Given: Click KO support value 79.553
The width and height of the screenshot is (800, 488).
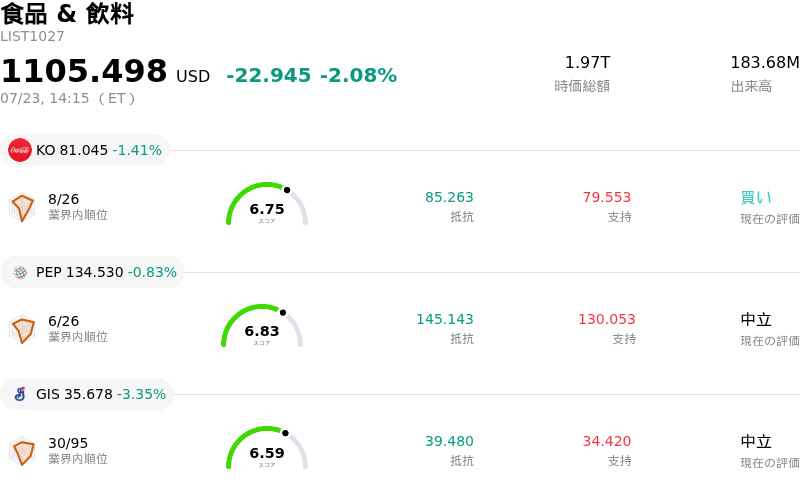Looking at the screenshot, I should [x=607, y=197].
